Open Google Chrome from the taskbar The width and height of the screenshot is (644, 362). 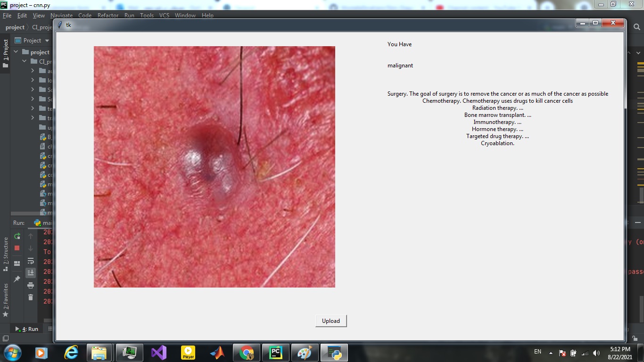tap(247, 353)
